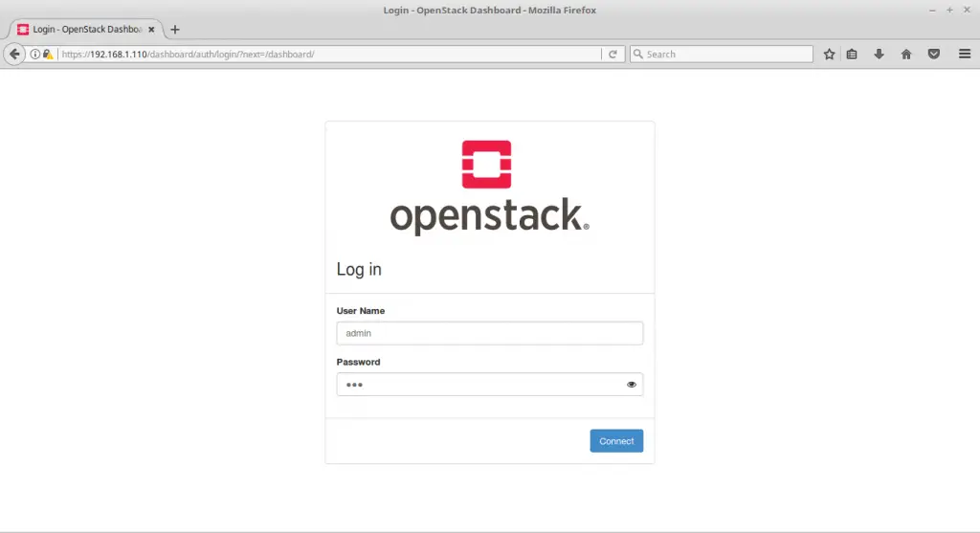Click the Firefox back arrow button
980x533 pixels.
click(14, 55)
